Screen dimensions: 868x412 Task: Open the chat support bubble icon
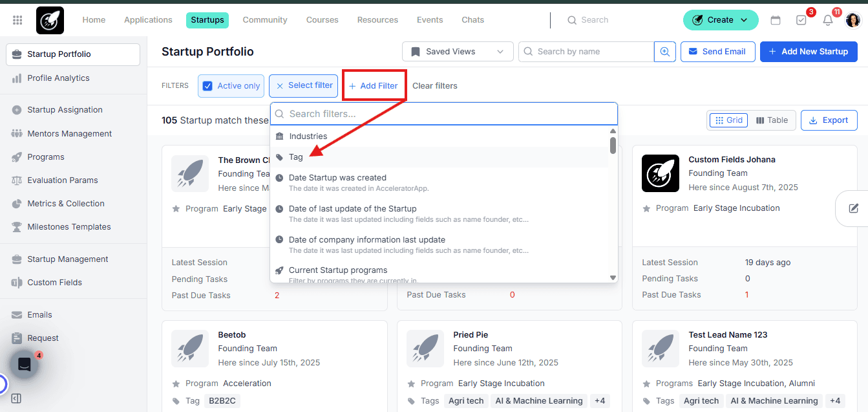click(25, 365)
